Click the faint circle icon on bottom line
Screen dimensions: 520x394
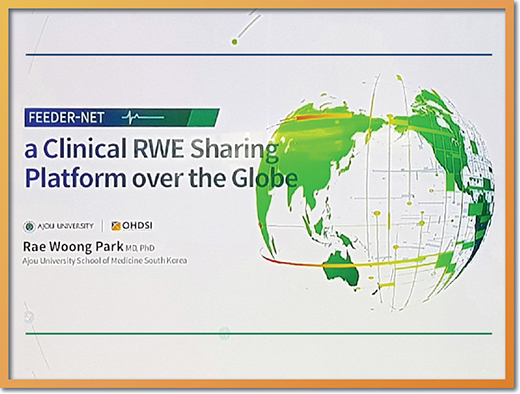click(x=224, y=332)
